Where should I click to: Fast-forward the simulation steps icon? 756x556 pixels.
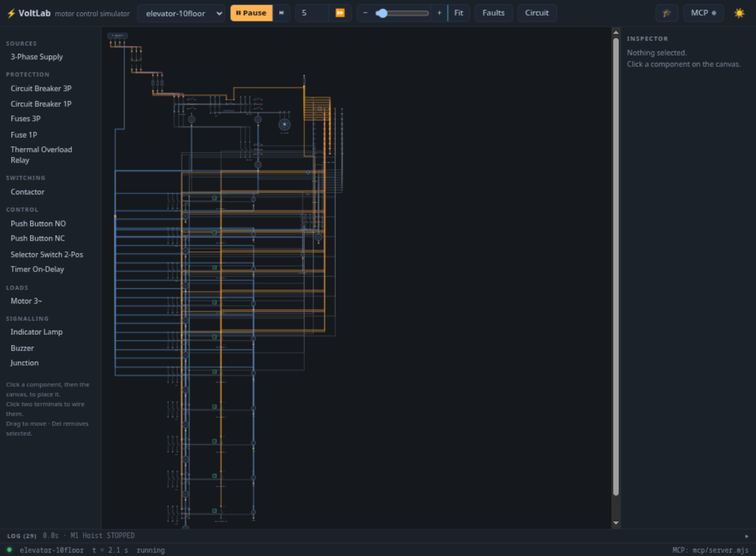tap(340, 13)
